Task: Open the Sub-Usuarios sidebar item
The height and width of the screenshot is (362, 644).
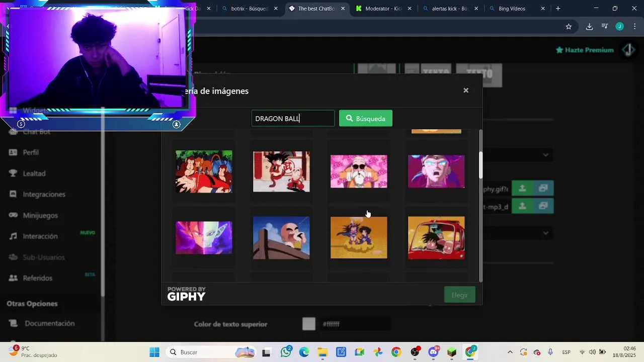Action: click(x=43, y=257)
